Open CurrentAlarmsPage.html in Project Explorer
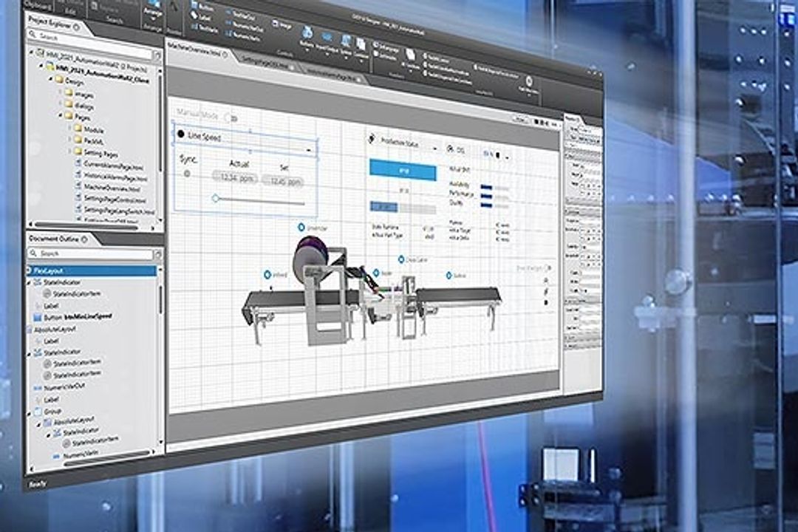The image size is (798, 532). (109, 166)
